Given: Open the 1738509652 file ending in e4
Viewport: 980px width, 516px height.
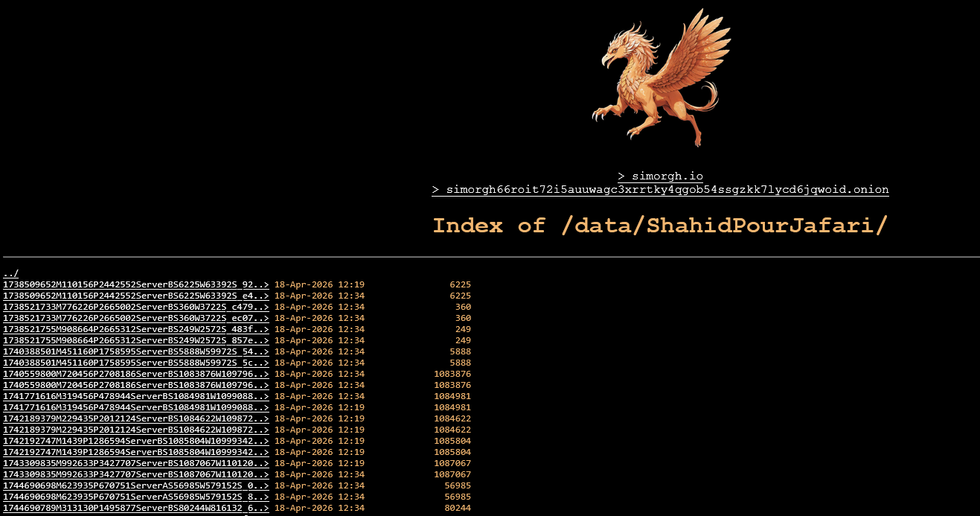Looking at the screenshot, I should [x=135, y=296].
